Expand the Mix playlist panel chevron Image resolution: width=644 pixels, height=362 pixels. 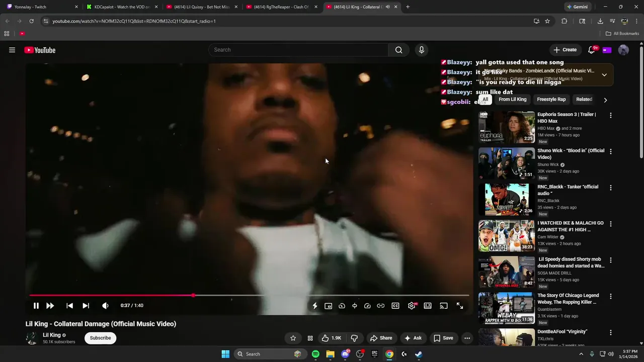(604, 75)
